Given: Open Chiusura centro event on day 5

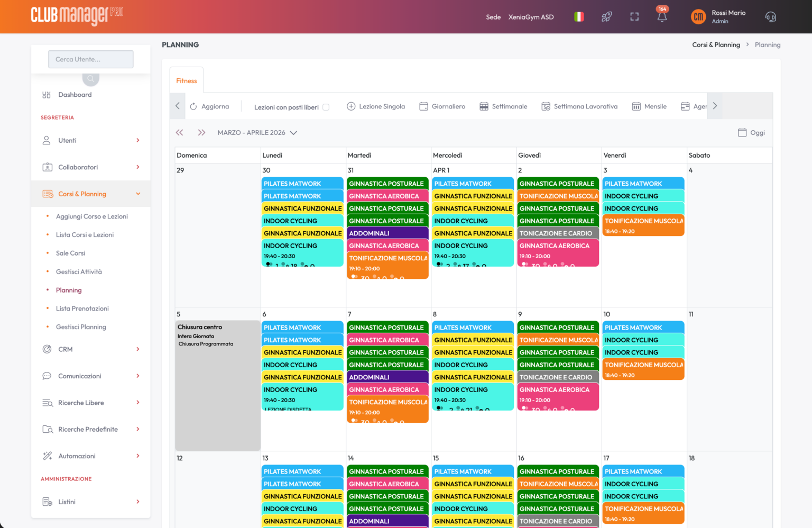Looking at the screenshot, I should click(218, 385).
